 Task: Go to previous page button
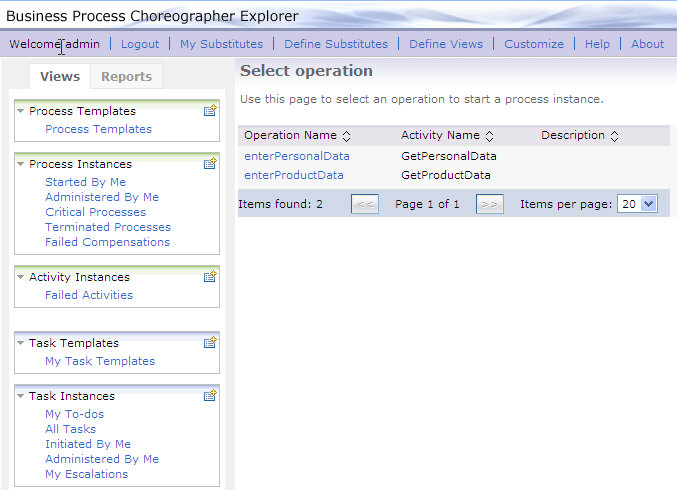click(x=365, y=204)
